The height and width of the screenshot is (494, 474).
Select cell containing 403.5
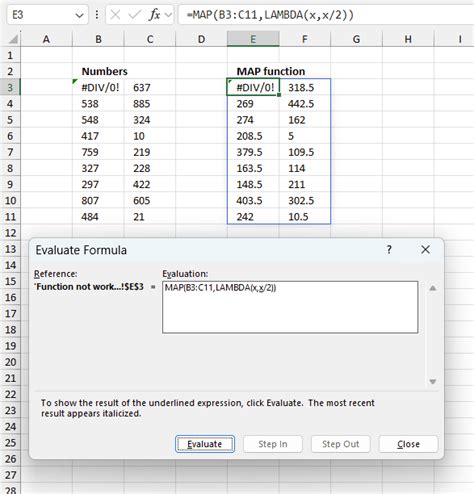[x=253, y=201]
